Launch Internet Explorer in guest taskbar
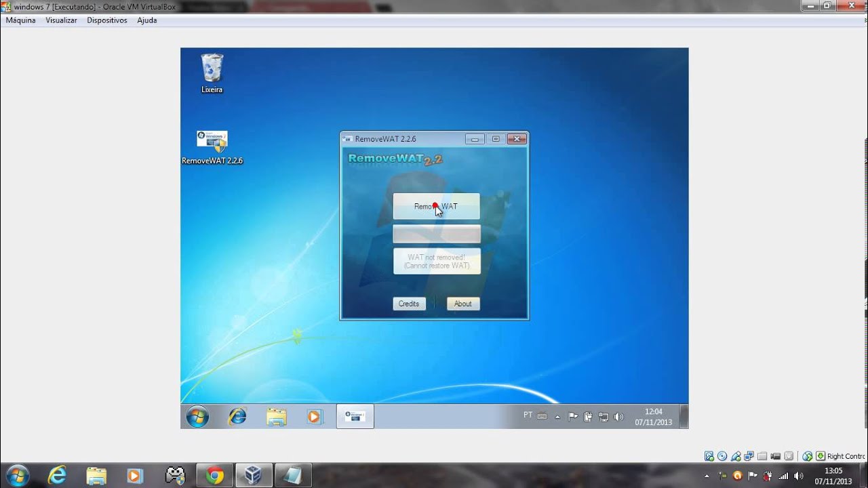The height and width of the screenshot is (488, 868). (x=237, y=417)
